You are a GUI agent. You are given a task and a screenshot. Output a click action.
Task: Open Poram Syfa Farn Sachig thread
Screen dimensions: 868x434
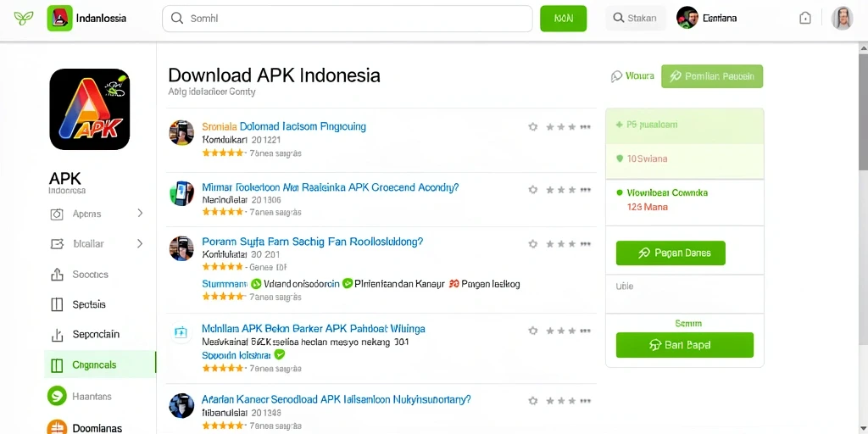[313, 242]
